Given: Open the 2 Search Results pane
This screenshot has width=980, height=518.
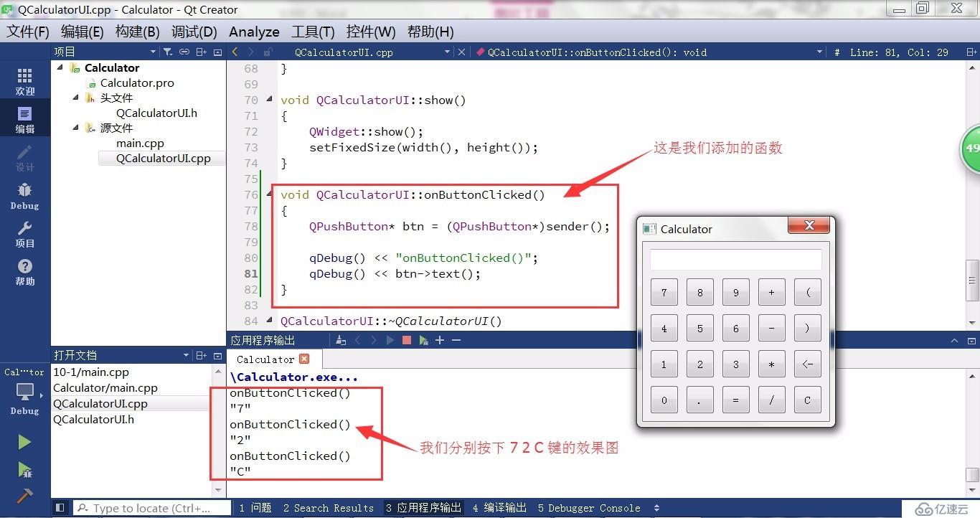Looking at the screenshot, I should tap(328, 508).
